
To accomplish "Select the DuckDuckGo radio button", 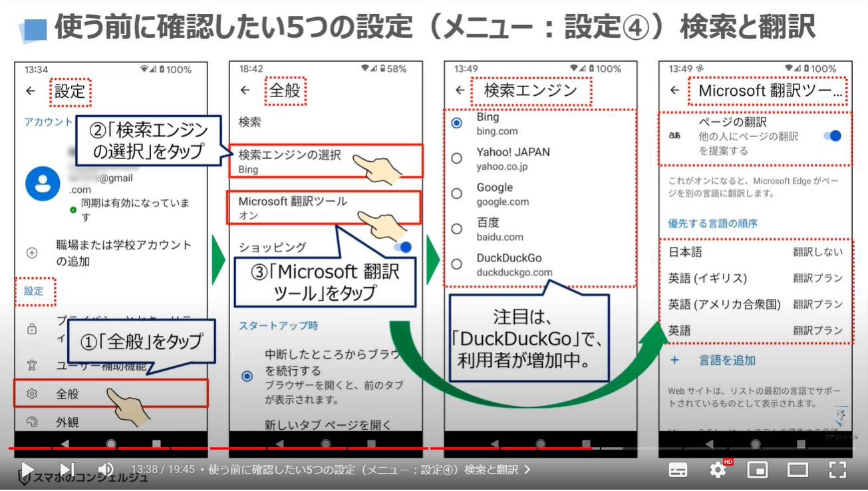I will [456, 263].
